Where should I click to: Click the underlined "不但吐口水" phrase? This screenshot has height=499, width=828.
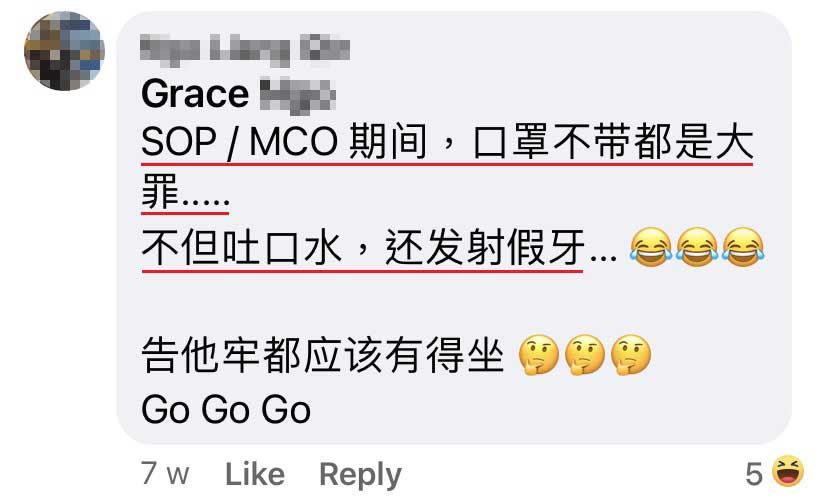(241, 247)
